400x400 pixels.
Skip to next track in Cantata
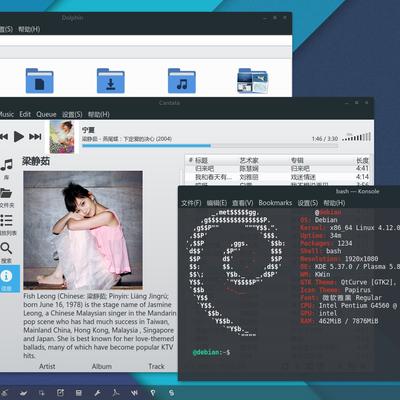(x=35, y=137)
